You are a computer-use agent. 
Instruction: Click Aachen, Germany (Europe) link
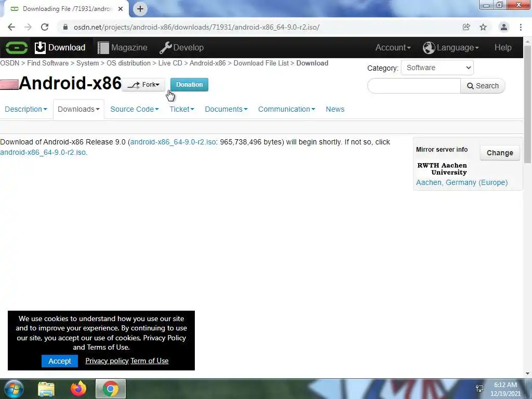(462, 182)
